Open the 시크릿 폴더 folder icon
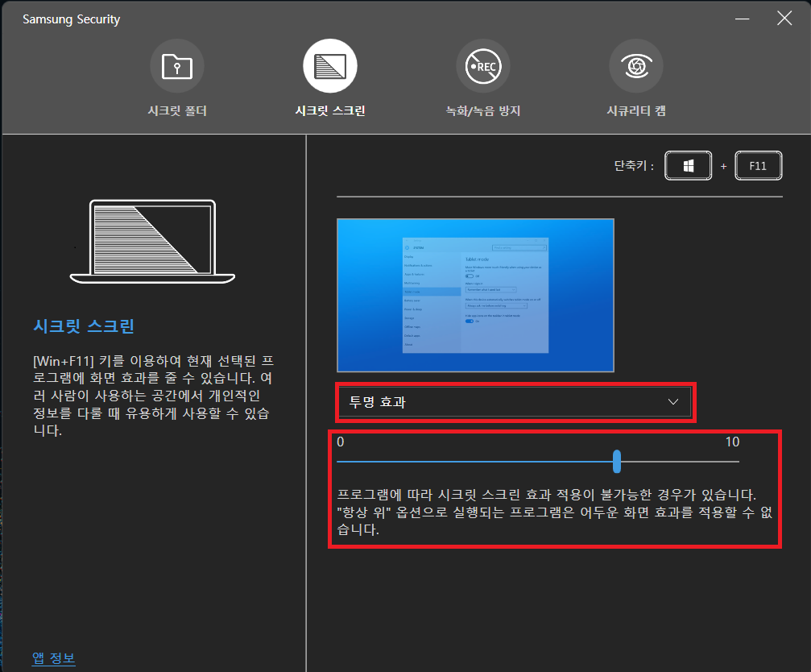This screenshot has width=811, height=672. [x=177, y=66]
